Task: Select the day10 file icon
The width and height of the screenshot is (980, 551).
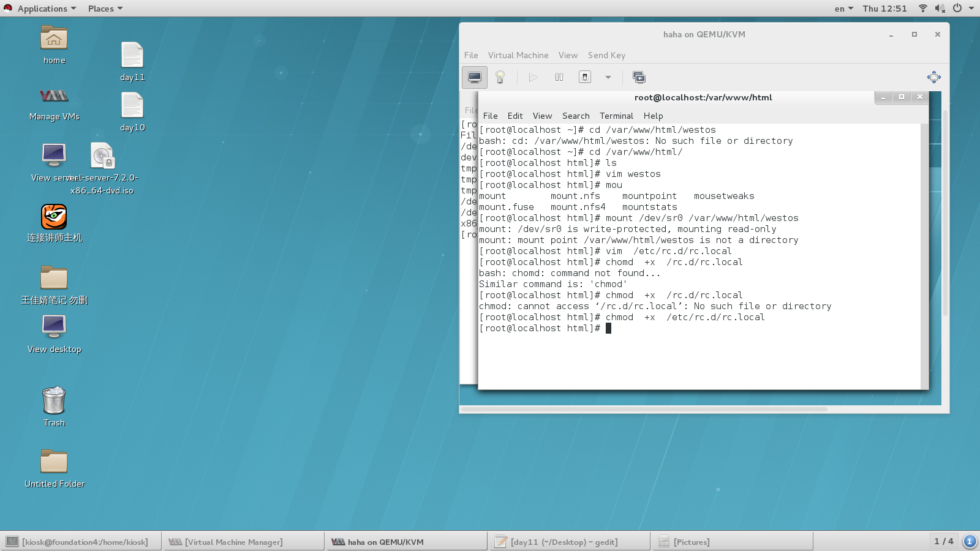Action: click(x=132, y=111)
